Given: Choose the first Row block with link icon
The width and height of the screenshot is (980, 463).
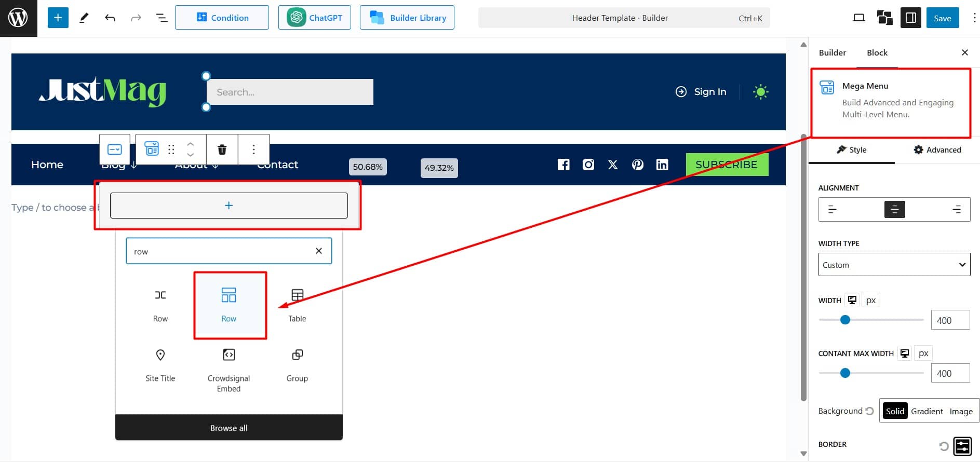Looking at the screenshot, I should click(160, 306).
